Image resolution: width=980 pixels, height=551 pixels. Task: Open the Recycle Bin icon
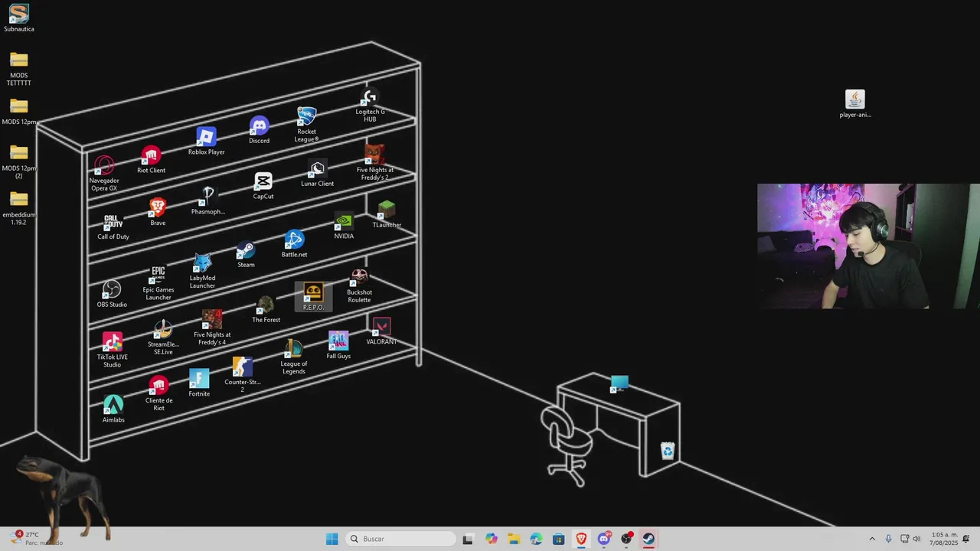[668, 450]
